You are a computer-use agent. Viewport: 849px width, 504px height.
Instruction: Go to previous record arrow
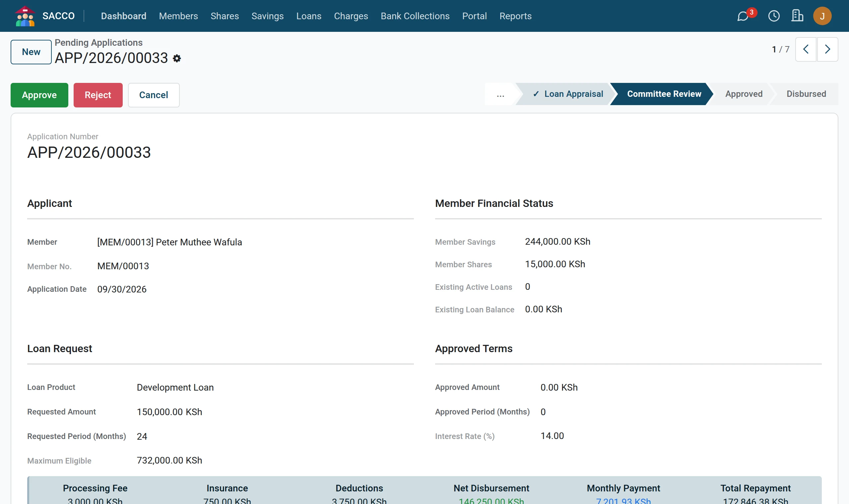(x=806, y=49)
